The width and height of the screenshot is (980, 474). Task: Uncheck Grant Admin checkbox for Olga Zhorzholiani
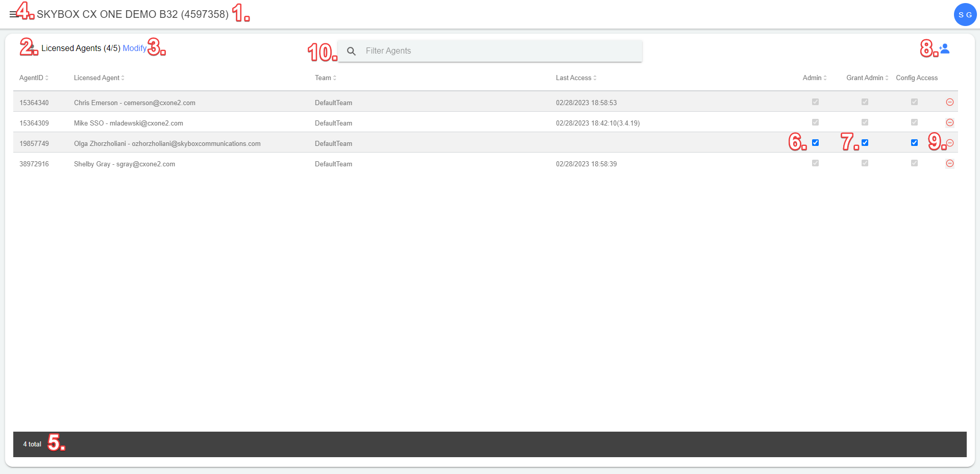click(865, 143)
